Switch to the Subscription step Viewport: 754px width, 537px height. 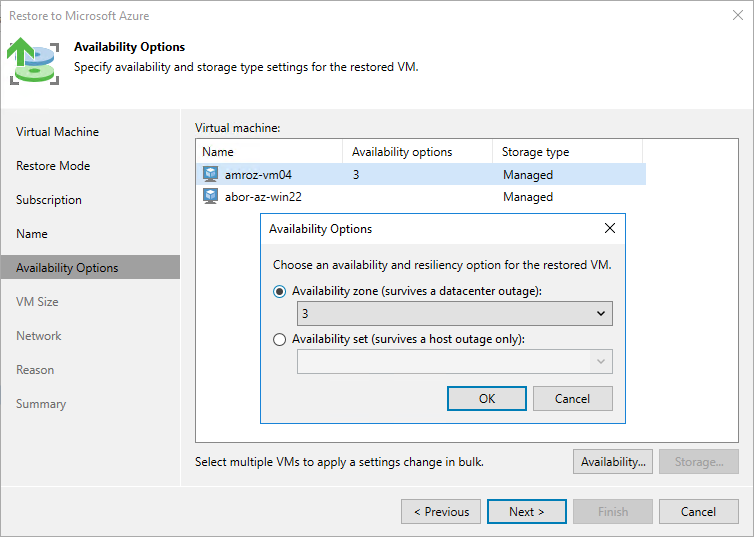click(49, 200)
